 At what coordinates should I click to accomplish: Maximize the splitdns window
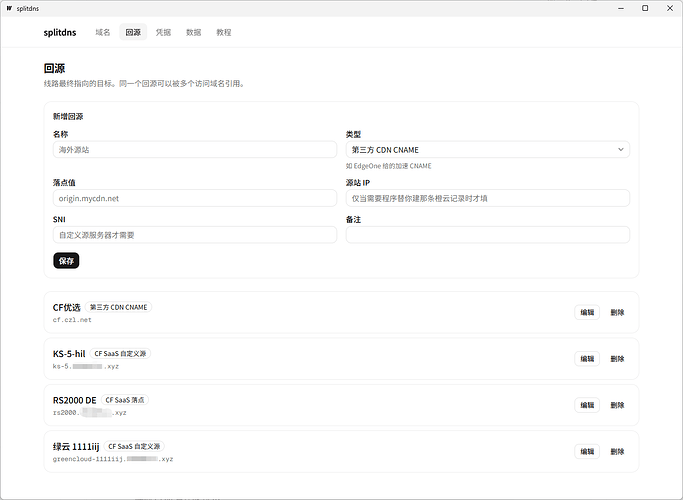[646, 8]
